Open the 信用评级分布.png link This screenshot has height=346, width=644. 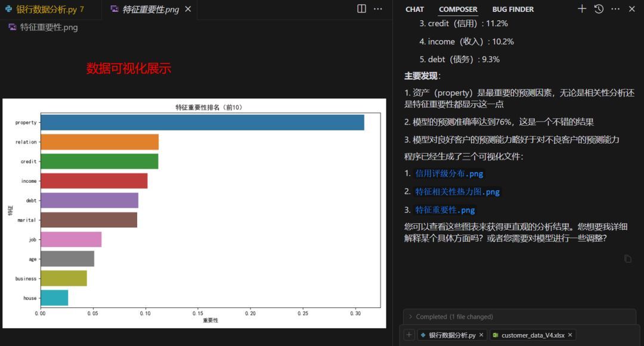(x=449, y=173)
